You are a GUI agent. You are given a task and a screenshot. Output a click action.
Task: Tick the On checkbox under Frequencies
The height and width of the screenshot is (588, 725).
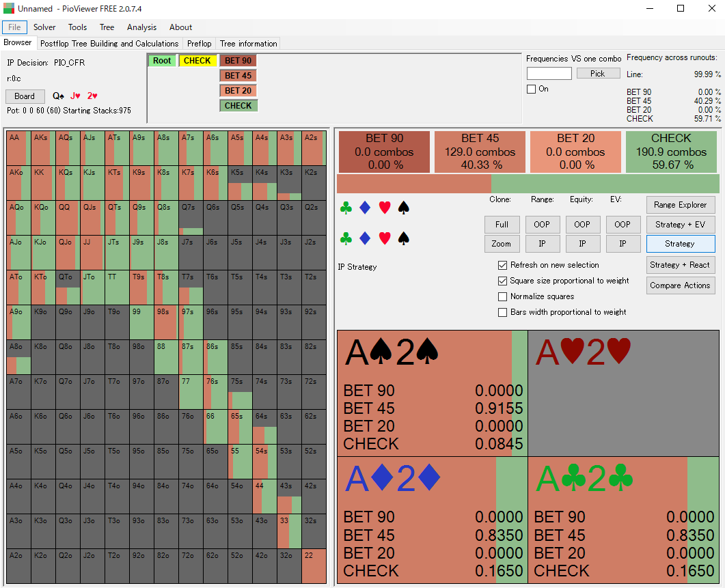[x=531, y=89]
